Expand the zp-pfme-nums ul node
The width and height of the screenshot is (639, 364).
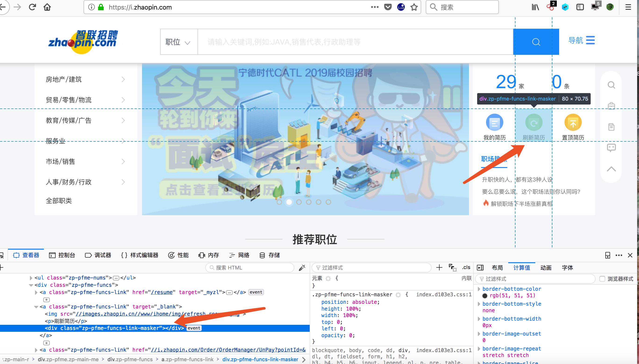[x=31, y=278]
